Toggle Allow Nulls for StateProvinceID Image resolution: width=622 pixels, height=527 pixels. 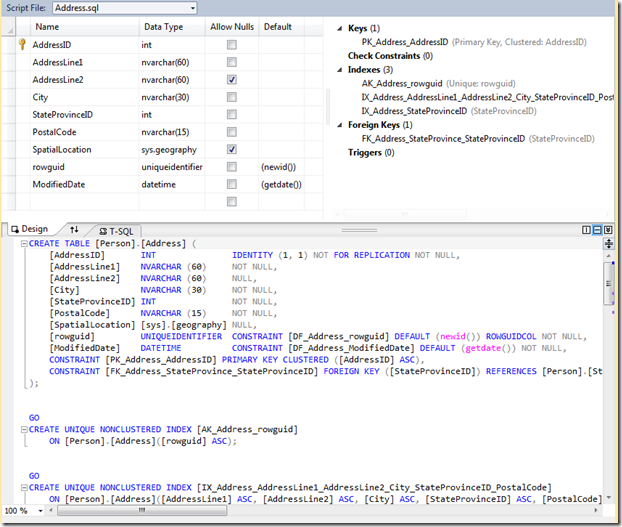(232, 115)
